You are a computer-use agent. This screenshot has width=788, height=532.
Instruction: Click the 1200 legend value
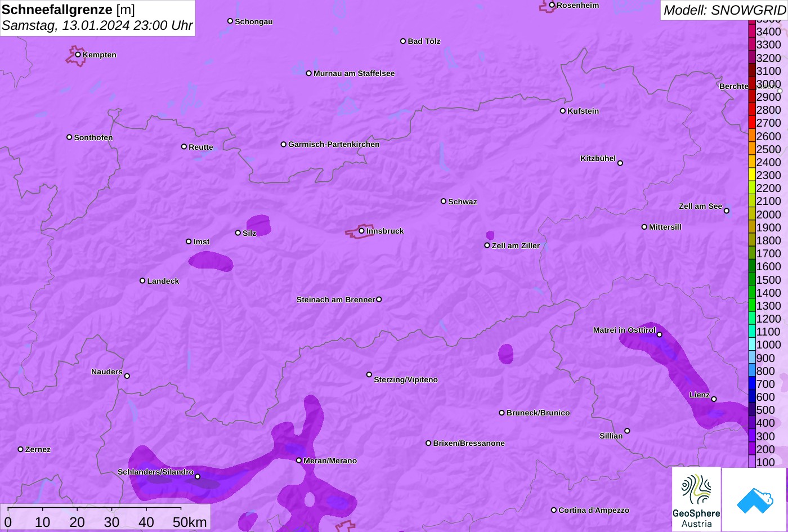tap(768, 319)
